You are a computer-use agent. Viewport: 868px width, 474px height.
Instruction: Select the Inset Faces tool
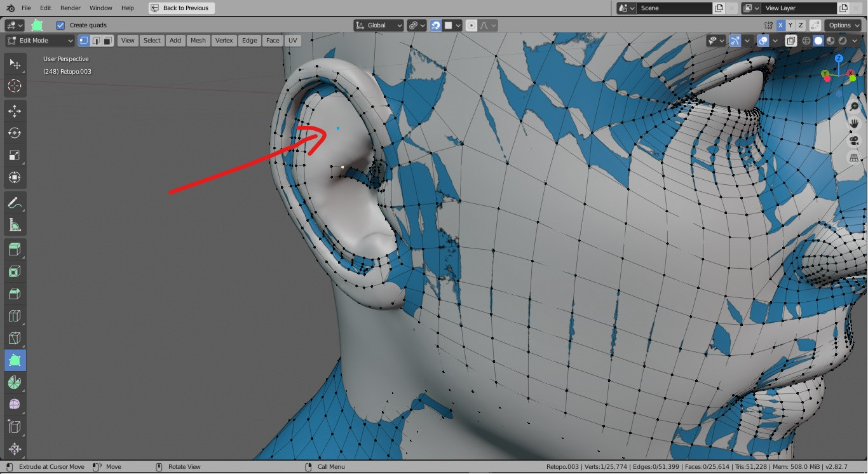[15, 272]
